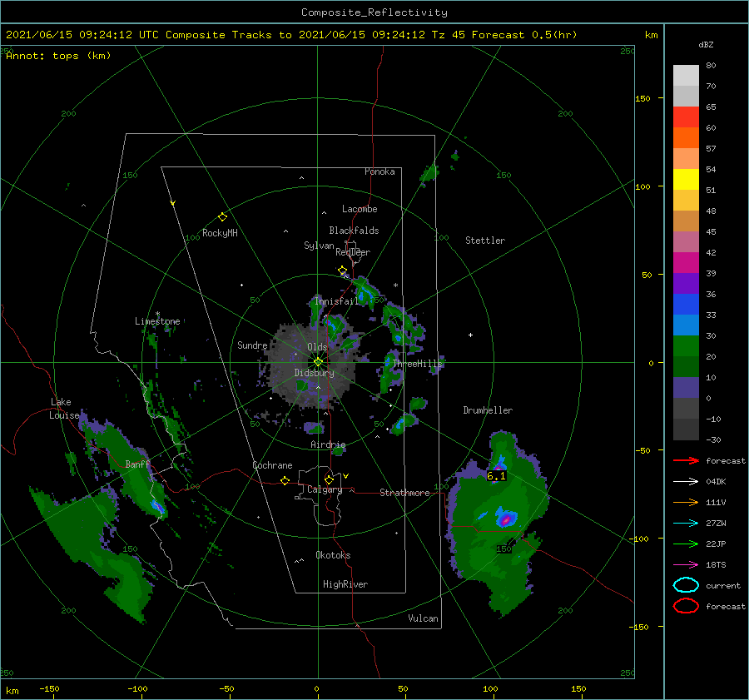Screen dimensions: 749x700
Task: Click the 80 value on dBZ scale
Action: click(x=711, y=66)
